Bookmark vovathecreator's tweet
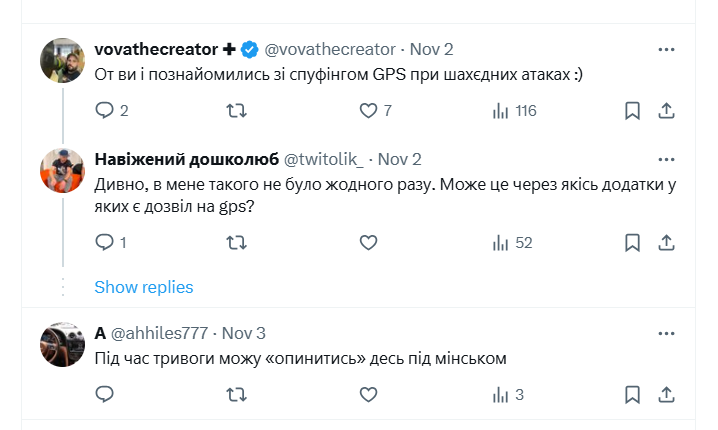 pos(632,111)
